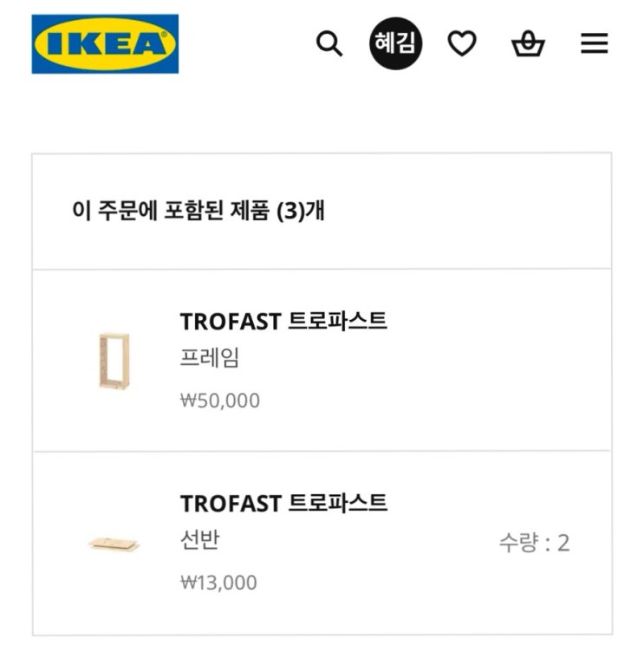The image size is (644, 652).
Task: Click the 선반 product description
Action: (x=199, y=541)
